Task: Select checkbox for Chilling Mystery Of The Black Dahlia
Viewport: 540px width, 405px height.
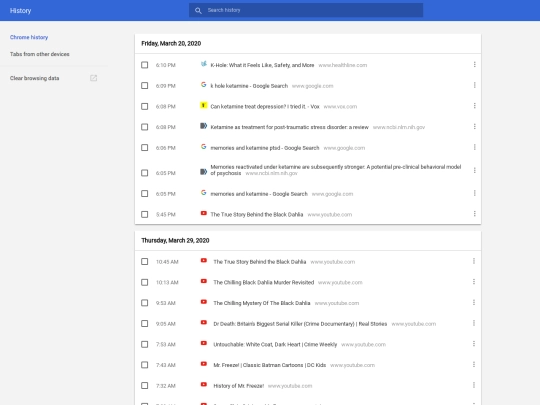Action: click(145, 303)
